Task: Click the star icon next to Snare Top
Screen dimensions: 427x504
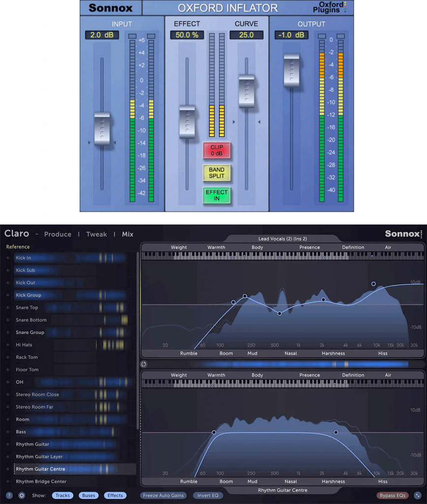Action: (x=8, y=308)
